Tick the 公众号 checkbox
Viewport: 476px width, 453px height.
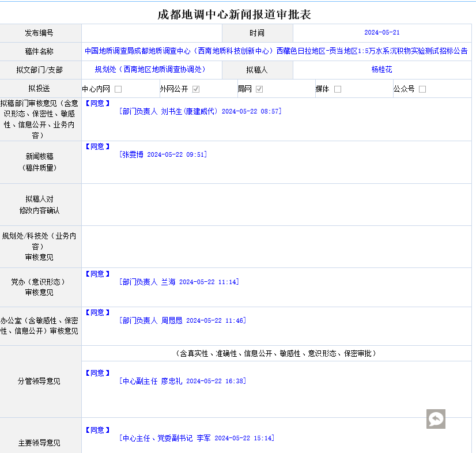[x=422, y=89]
